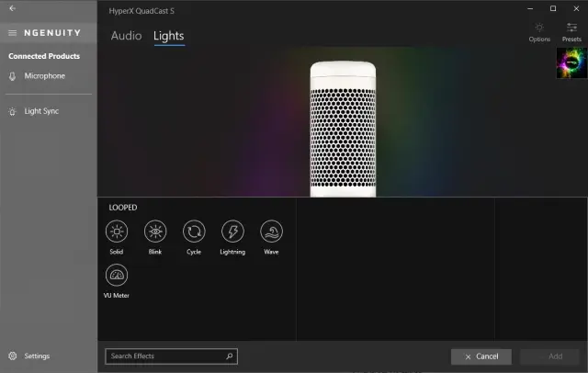Cancel adding an effect
588x373 pixels.
[481, 356]
